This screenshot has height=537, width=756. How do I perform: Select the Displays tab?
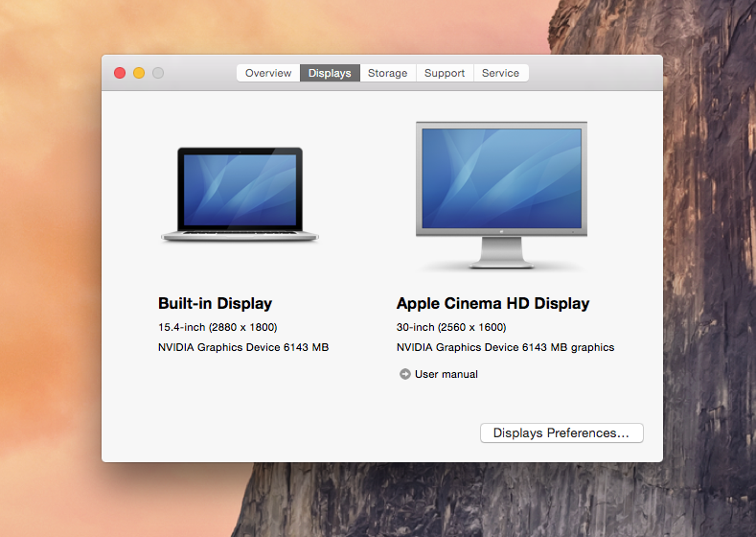tap(330, 73)
